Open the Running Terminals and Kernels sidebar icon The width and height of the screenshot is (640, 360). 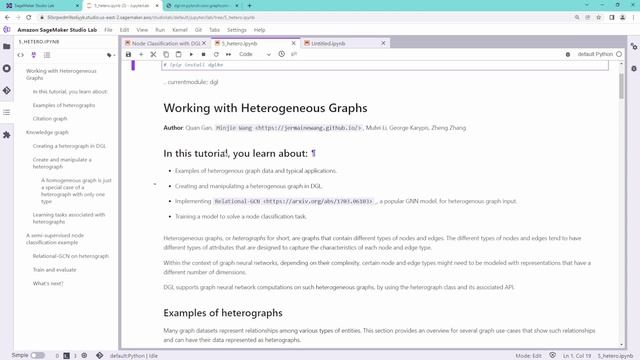pos(7,68)
